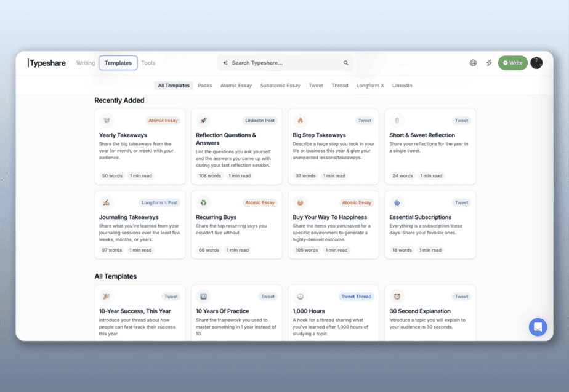Click the recycle icon on Recurring Buys
This screenshot has height=392, width=569.
point(203,202)
